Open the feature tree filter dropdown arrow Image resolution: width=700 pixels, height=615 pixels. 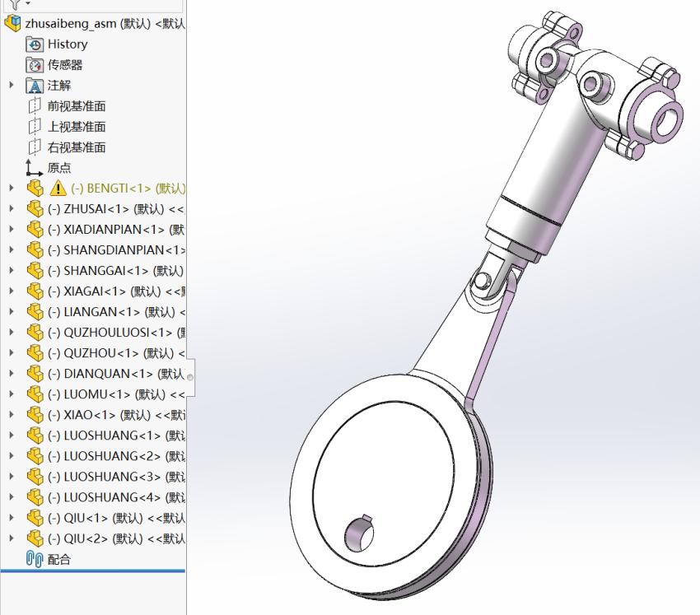tap(28, 3)
